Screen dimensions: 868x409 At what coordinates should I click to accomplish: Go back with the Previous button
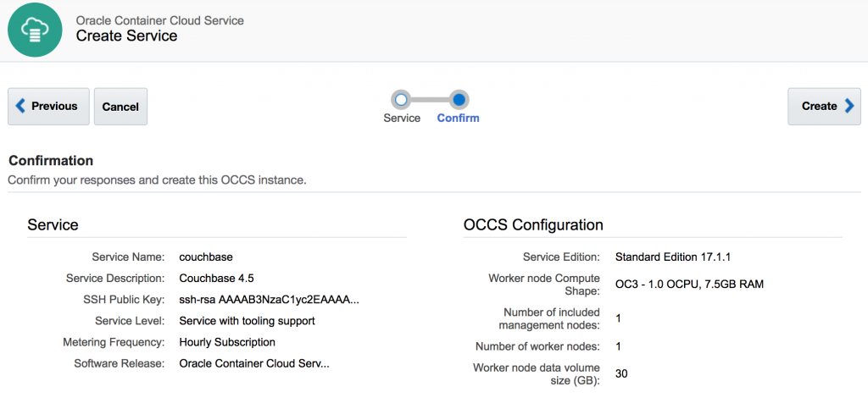[48, 106]
